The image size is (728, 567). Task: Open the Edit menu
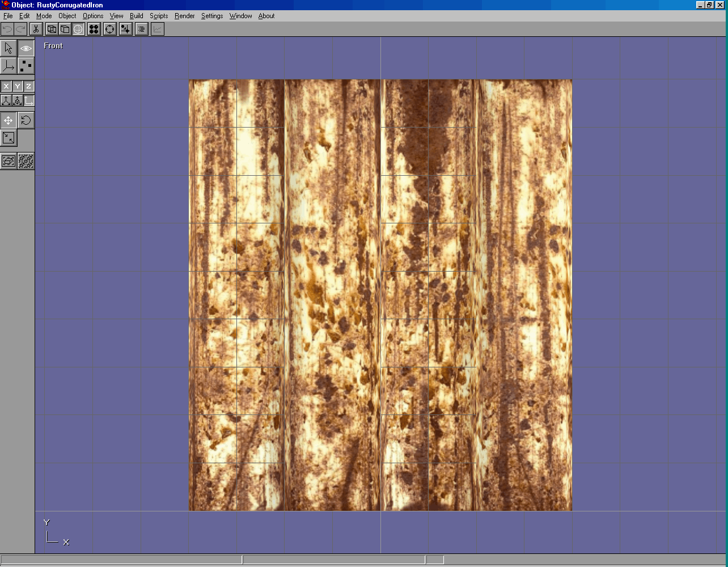tap(24, 16)
